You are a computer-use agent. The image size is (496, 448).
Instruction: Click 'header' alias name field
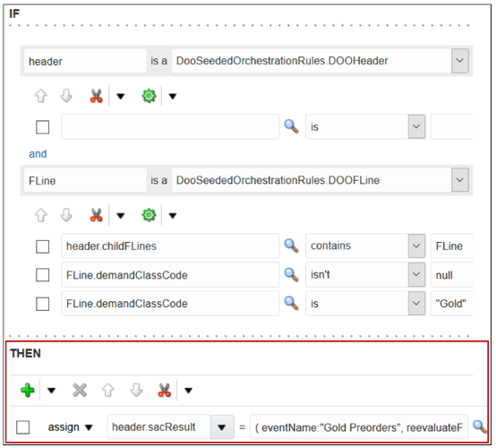[85, 61]
